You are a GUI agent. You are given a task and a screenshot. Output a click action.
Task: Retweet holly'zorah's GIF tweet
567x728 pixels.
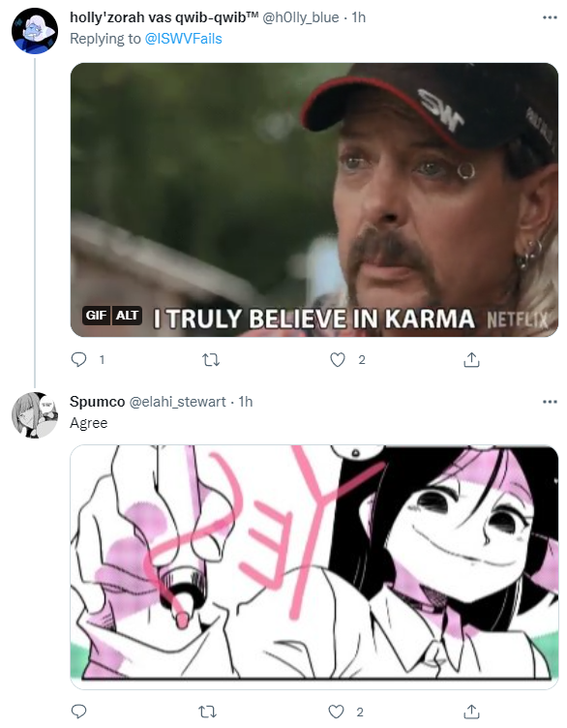(x=211, y=359)
